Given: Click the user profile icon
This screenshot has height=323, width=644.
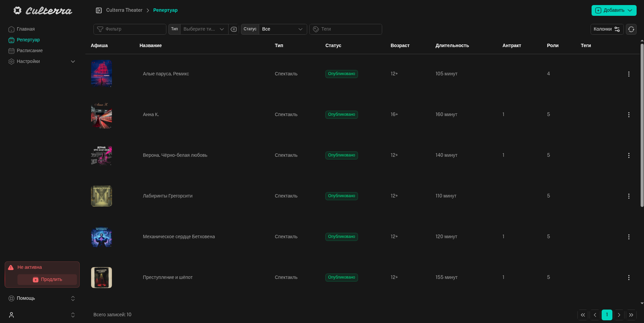Looking at the screenshot, I should point(11,315).
